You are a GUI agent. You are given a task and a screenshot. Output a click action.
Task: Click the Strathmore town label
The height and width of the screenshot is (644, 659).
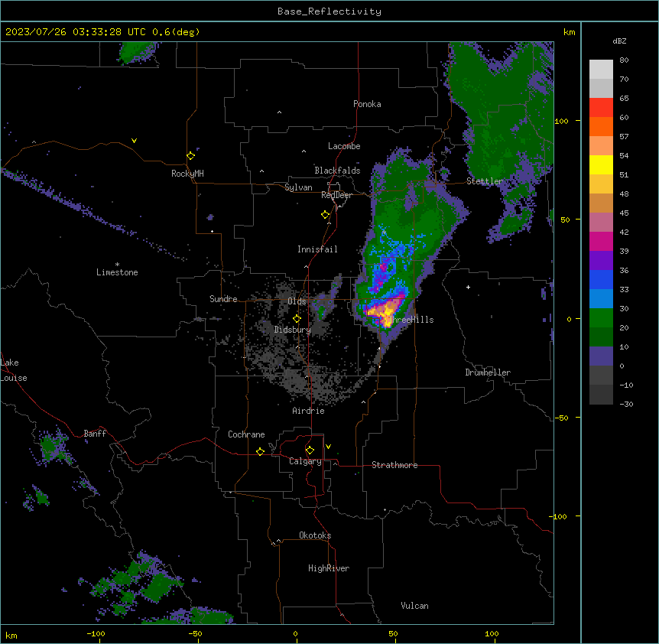(394, 465)
